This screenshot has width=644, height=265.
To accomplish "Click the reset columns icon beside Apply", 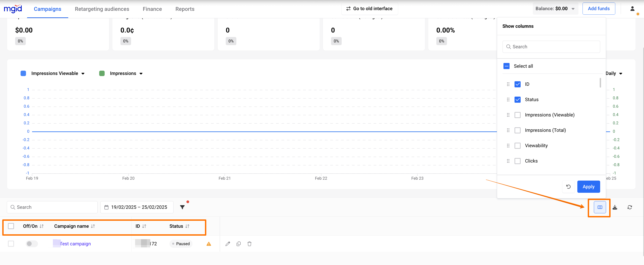I will [x=568, y=187].
